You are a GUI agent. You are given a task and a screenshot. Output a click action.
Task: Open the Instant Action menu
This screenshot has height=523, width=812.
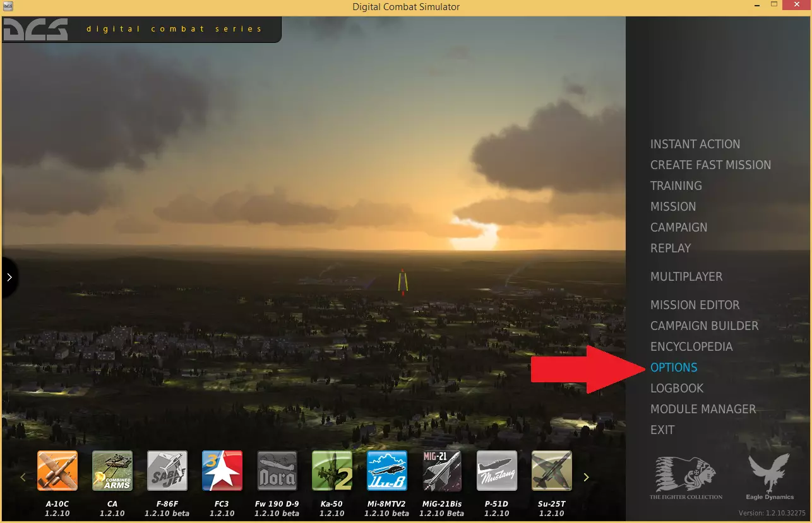695,144
